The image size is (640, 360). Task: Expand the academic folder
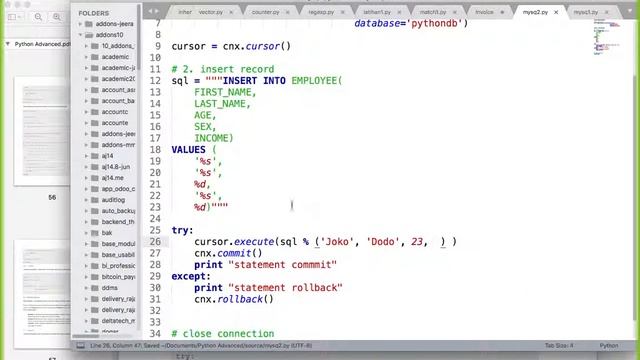86,57
